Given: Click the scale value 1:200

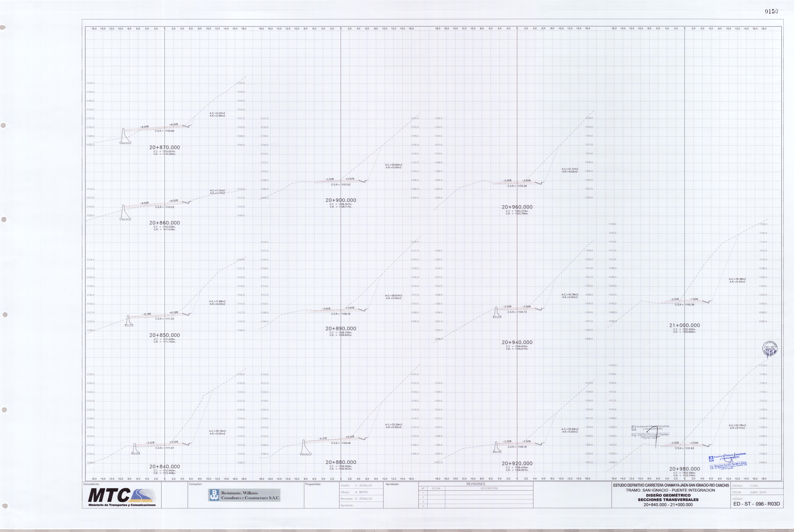Looking at the screenshot, I should click(754, 486).
